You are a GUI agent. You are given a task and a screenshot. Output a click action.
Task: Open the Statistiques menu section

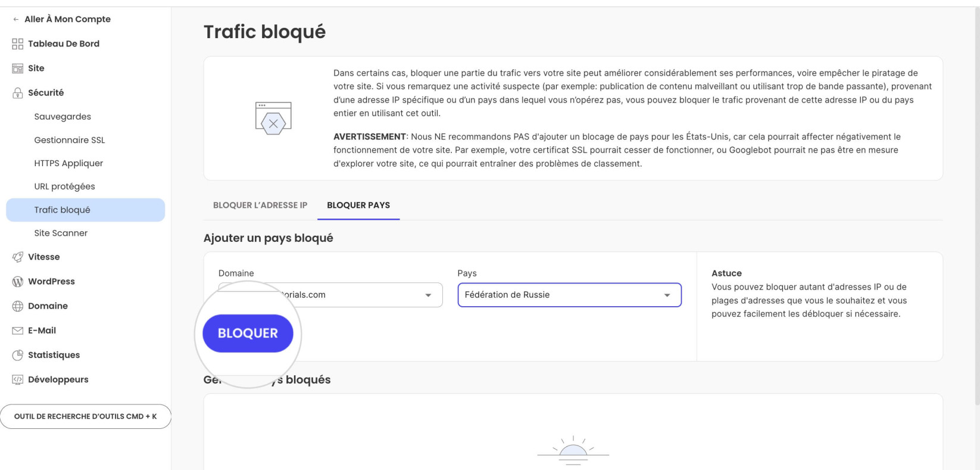pos(54,355)
